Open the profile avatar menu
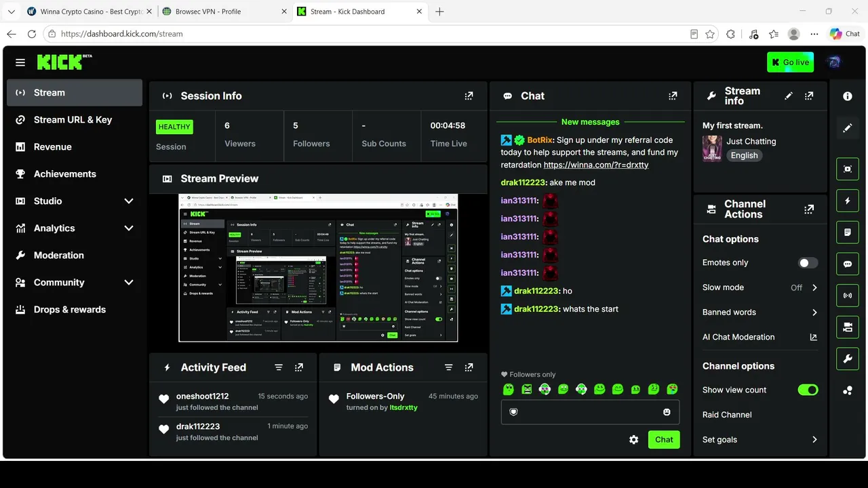 834,62
